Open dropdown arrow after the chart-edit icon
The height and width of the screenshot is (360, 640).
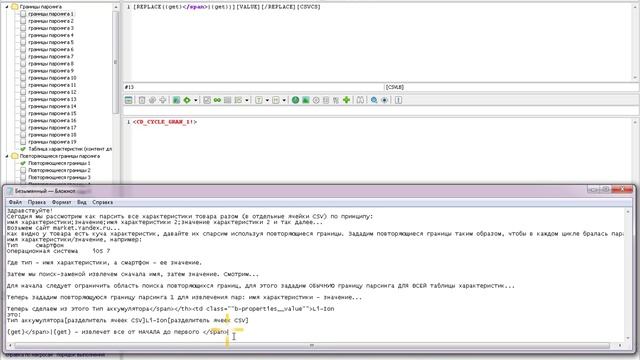247,100
